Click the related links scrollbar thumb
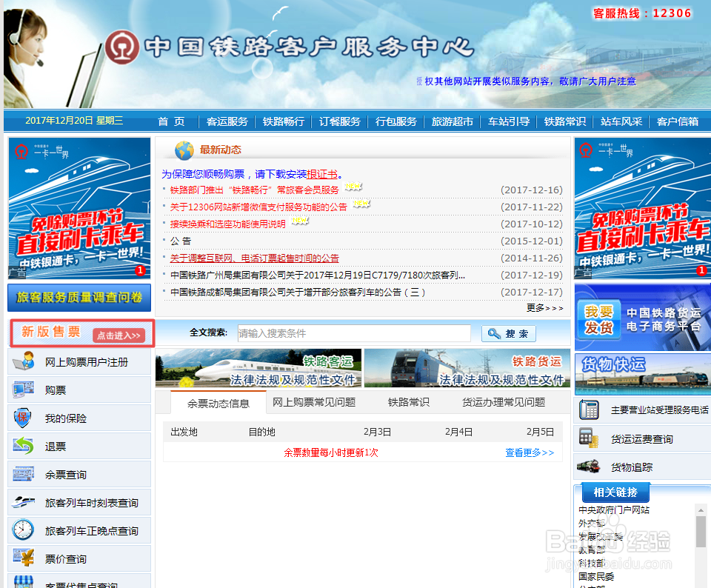This screenshot has height=588, width=711. (x=701, y=531)
